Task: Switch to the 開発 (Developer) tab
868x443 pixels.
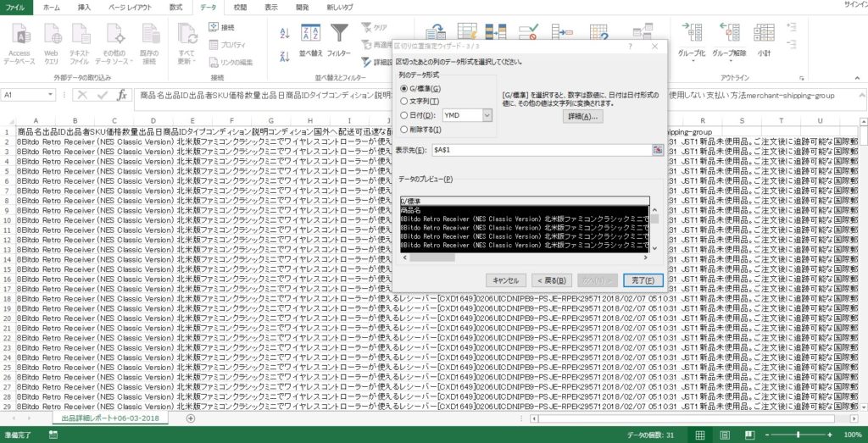Action: (303, 7)
